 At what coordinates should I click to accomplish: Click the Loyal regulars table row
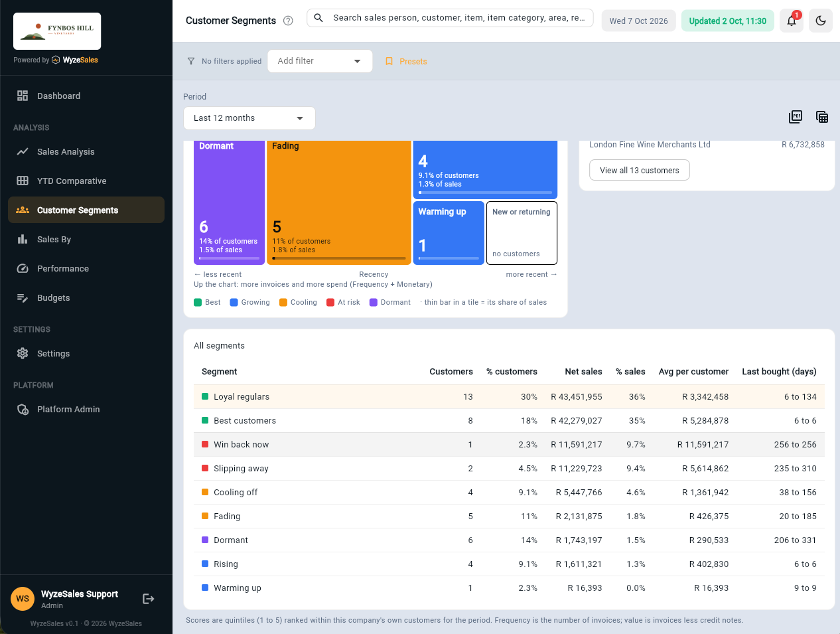[509, 397]
